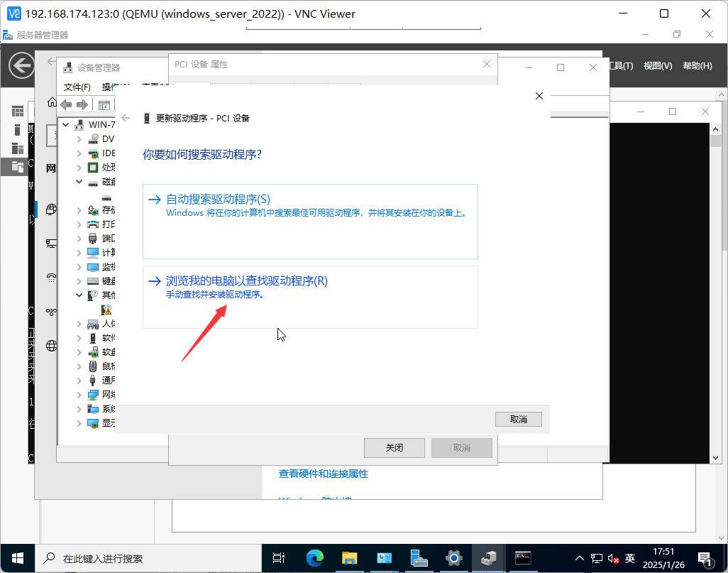
Task: Select the network adapters icon in device tree
Action: tap(94, 395)
